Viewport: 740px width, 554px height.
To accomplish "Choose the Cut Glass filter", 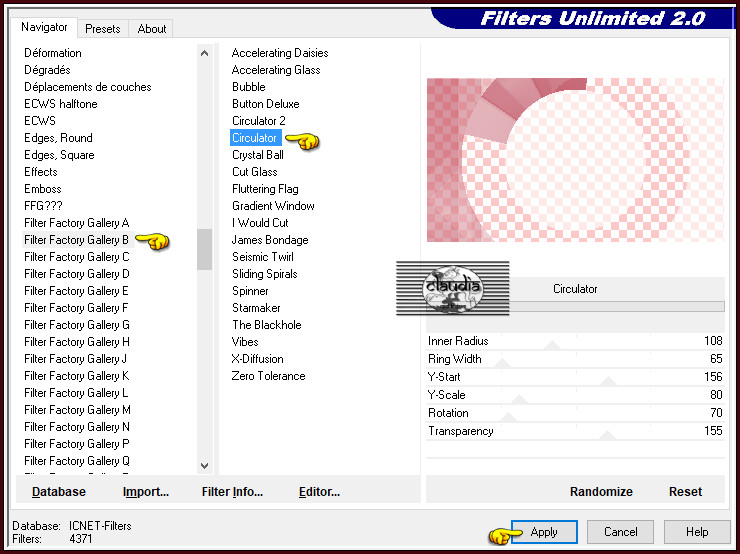I will tap(255, 172).
